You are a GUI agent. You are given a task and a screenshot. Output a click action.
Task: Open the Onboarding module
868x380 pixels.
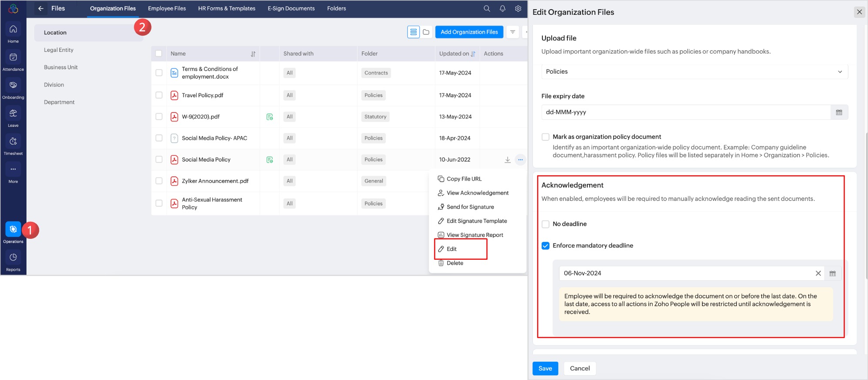coord(13,89)
